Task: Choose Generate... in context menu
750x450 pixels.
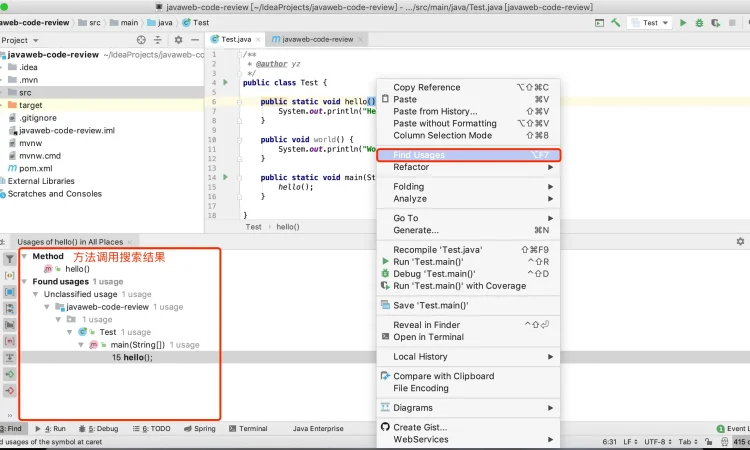Action: pos(468,230)
